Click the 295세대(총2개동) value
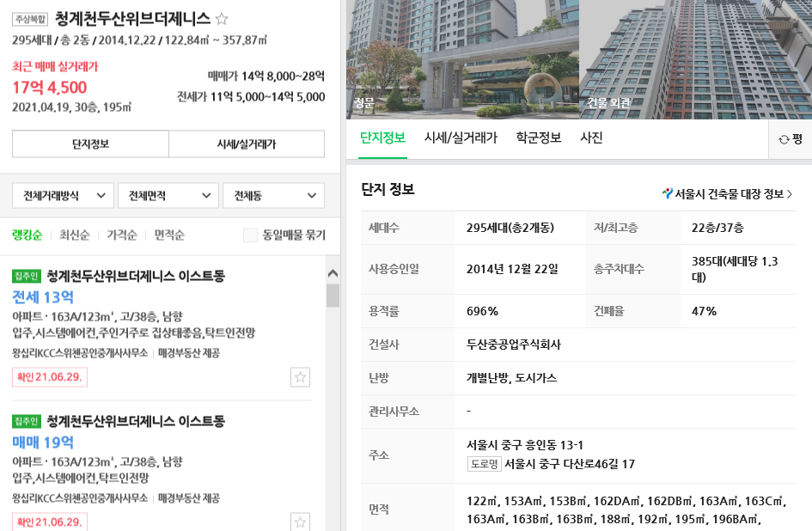Screen dimensions: 812x531 [510, 228]
